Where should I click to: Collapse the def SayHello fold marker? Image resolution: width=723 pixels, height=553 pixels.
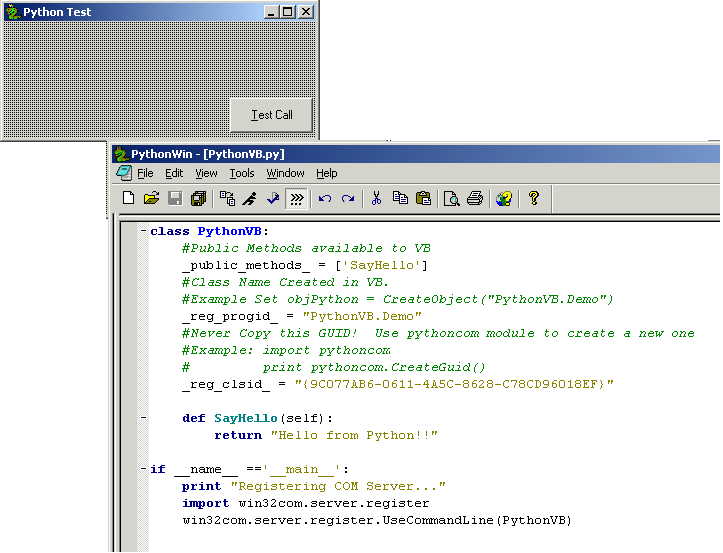tap(143, 418)
